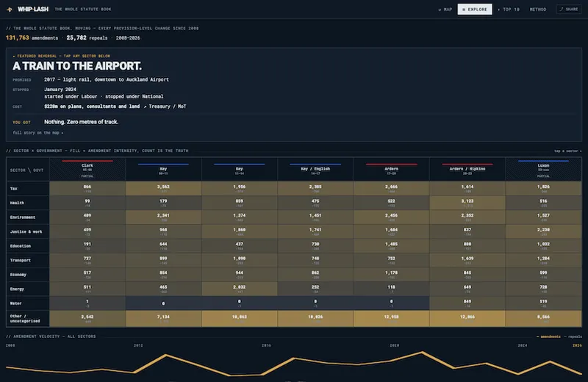Click the Environment cell showing 2,341
The image size is (588, 382).
(x=163, y=217)
